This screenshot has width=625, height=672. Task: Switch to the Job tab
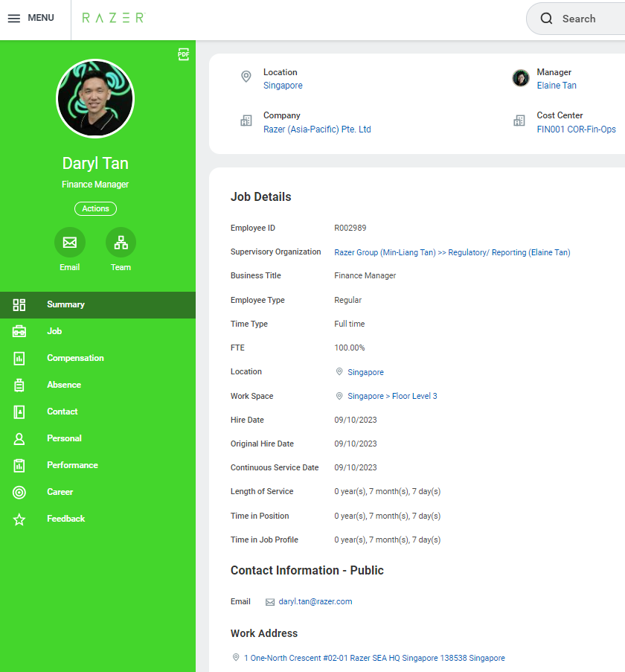point(97,331)
